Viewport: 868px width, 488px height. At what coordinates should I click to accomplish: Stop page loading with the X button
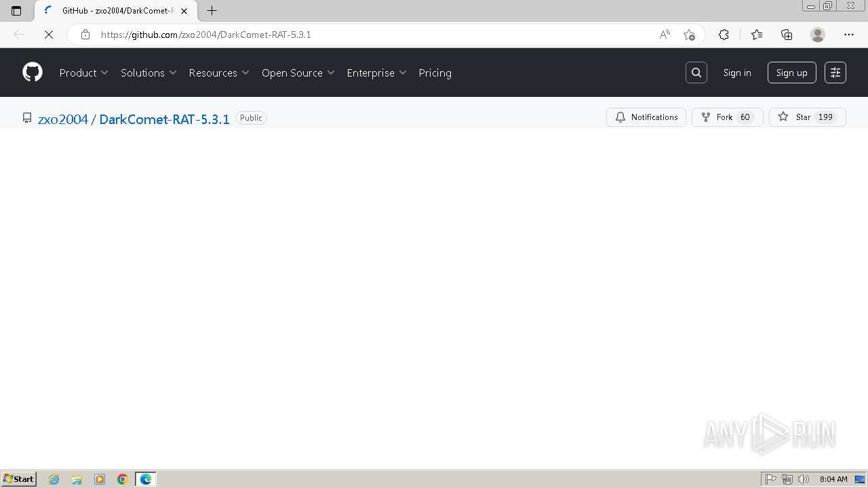pyautogui.click(x=49, y=35)
